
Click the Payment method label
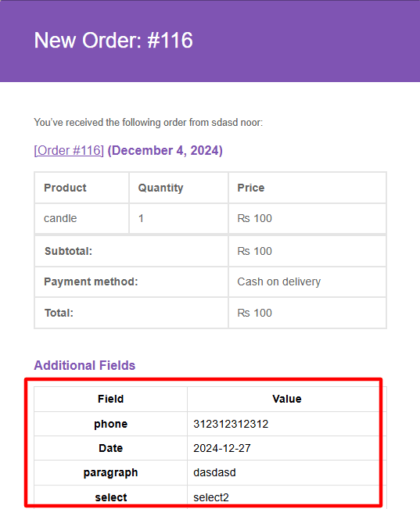(x=91, y=281)
